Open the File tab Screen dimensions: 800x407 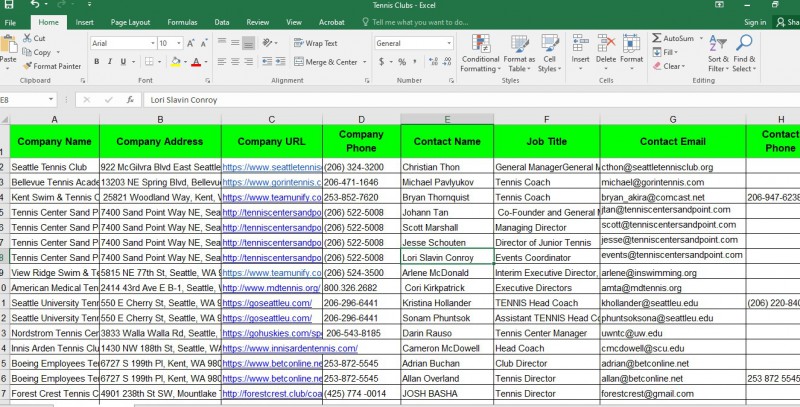[x=10, y=22]
